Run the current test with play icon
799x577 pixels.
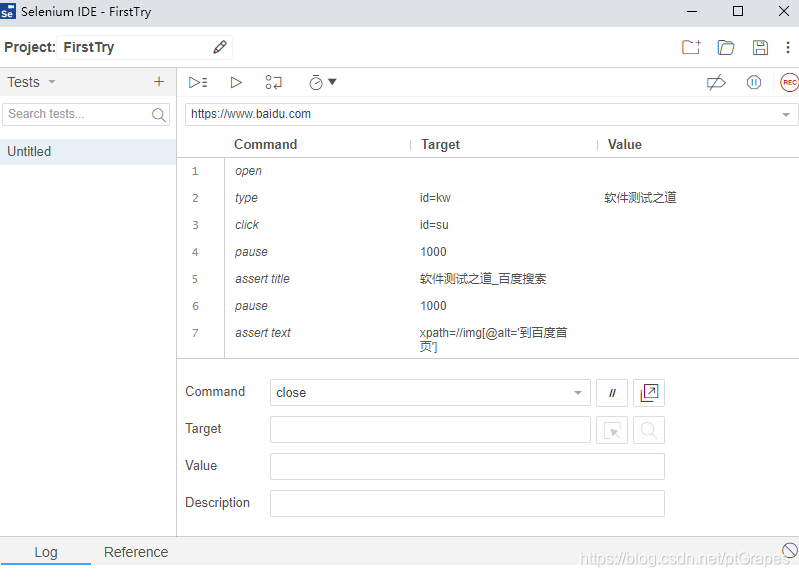click(236, 82)
